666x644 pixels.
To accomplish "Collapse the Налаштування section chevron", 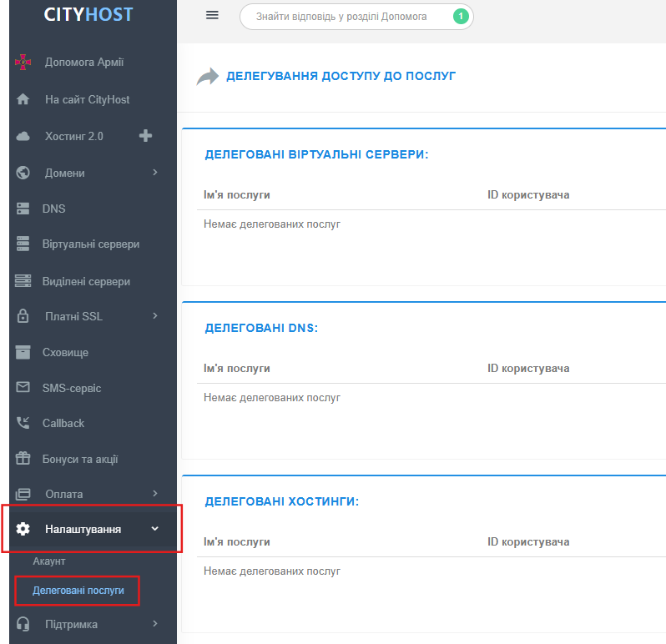I will (x=154, y=529).
